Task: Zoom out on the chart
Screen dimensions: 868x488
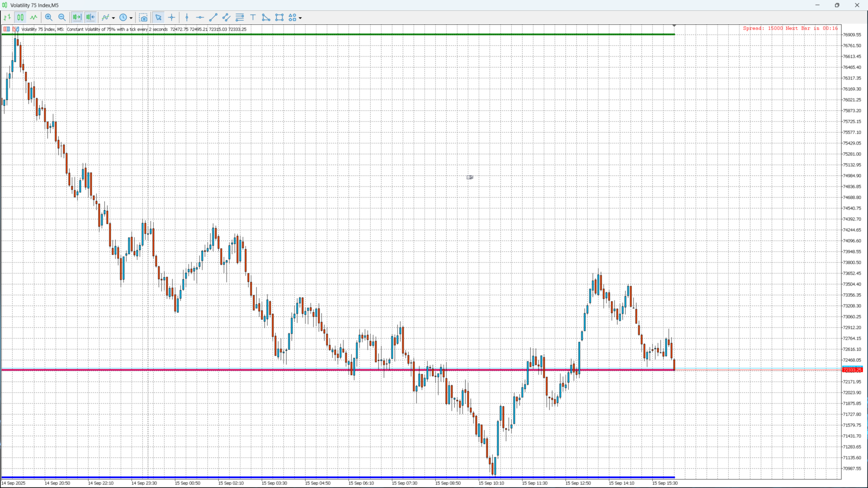Action: [62, 18]
